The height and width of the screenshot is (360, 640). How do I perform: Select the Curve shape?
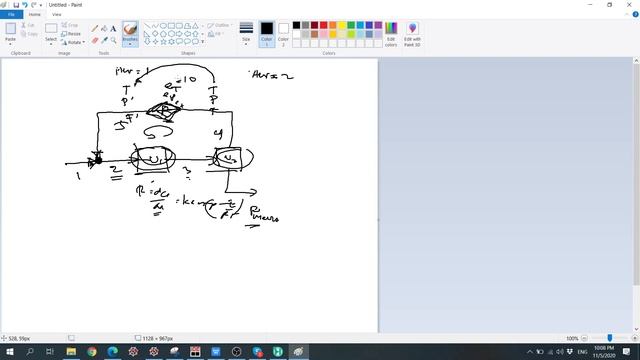(155, 26)
